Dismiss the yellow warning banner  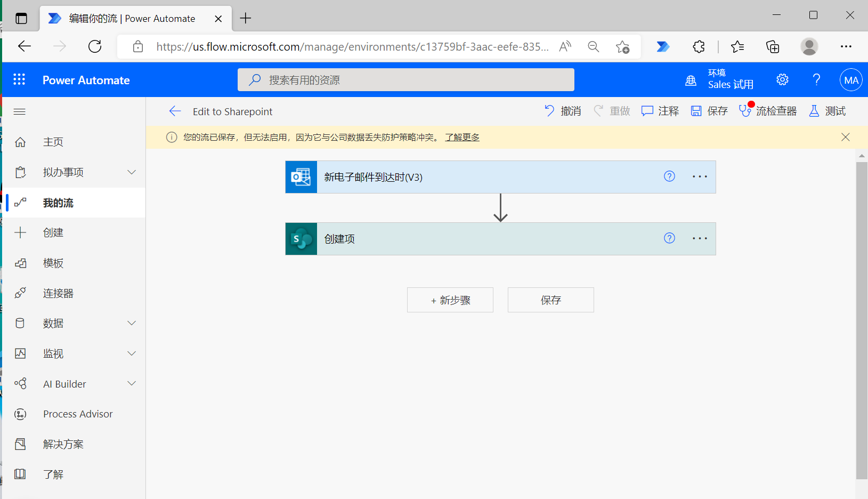pyautogui.click(x=846, y=137)
